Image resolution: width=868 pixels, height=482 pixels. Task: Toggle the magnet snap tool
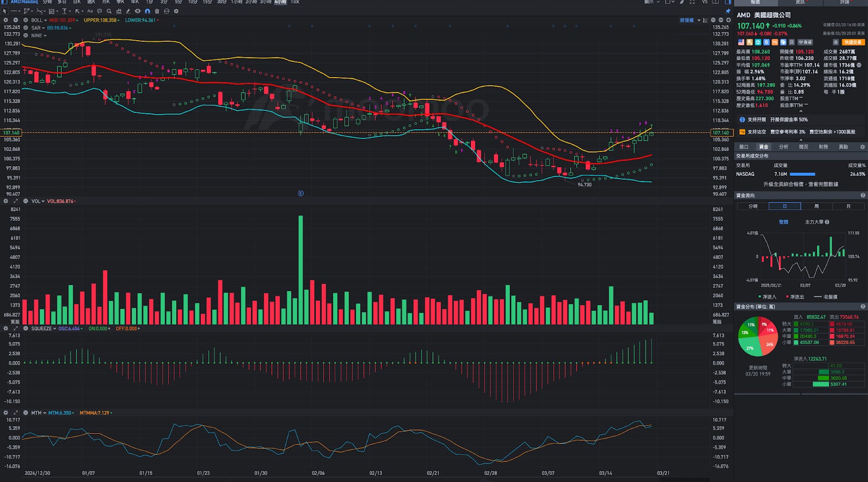[x=147, y=11]
